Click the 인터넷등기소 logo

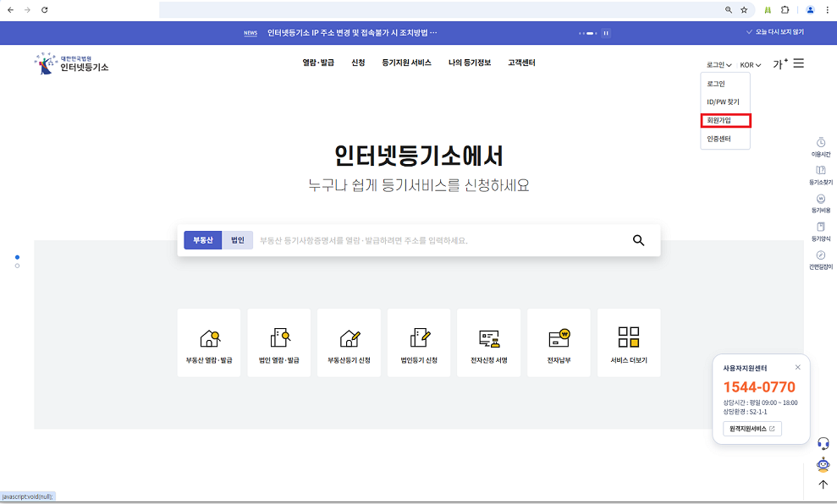[72, 63]
